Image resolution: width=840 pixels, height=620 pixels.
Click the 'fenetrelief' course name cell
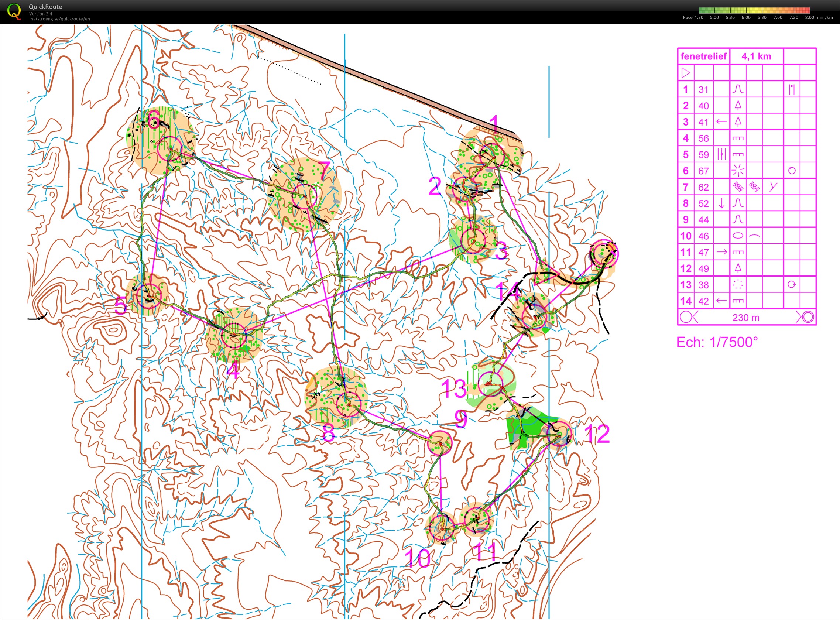pyautogui.click(x=703, y=56)
